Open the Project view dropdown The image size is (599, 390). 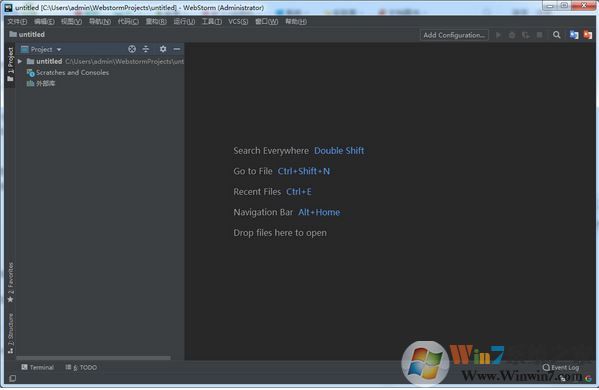tap(41, 49)
